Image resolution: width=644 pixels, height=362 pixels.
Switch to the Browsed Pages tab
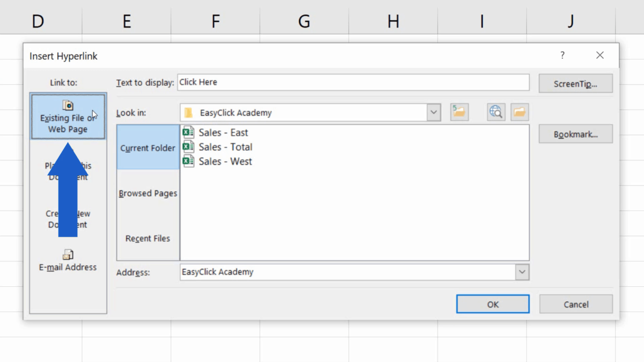click(148, 193)
